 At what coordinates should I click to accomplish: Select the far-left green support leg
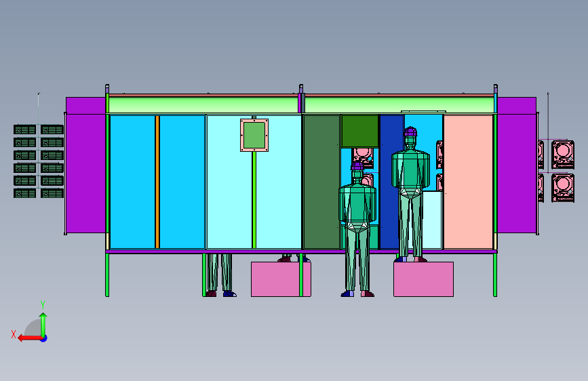107,275
